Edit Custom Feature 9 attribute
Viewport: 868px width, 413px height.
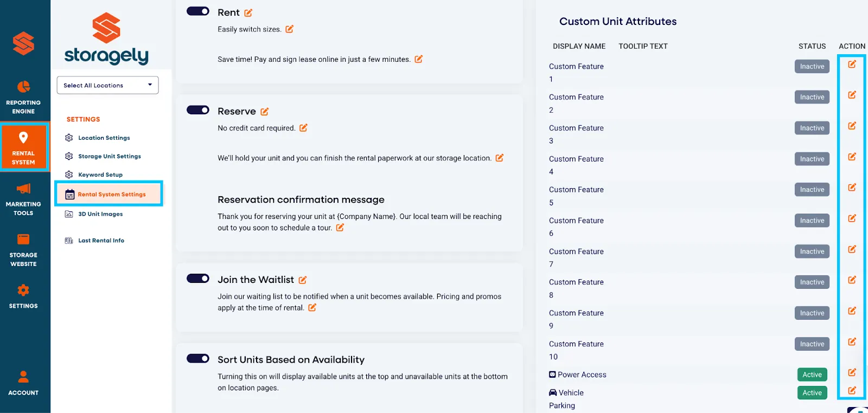pyautogui.click(x=852, y=311)
